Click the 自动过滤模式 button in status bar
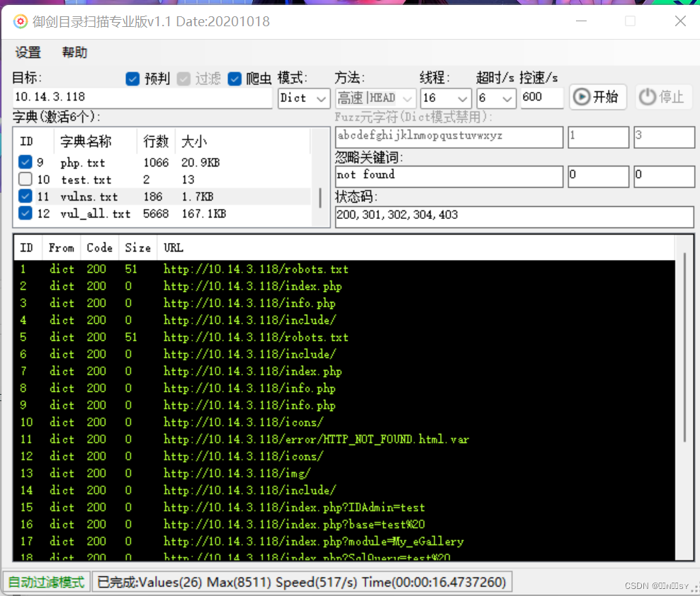Screen dimensions: 700x596 coord(45,581)
